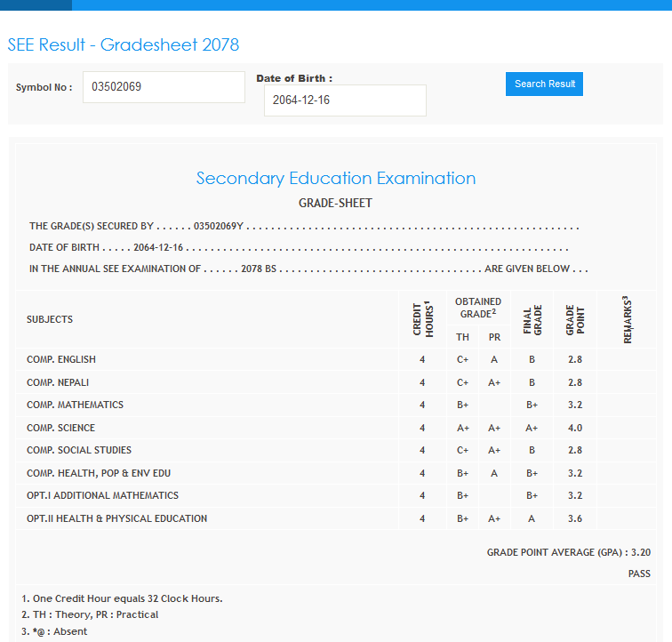Click the PASS result text
The image size is (672, 642).
[x=639, y=574]
